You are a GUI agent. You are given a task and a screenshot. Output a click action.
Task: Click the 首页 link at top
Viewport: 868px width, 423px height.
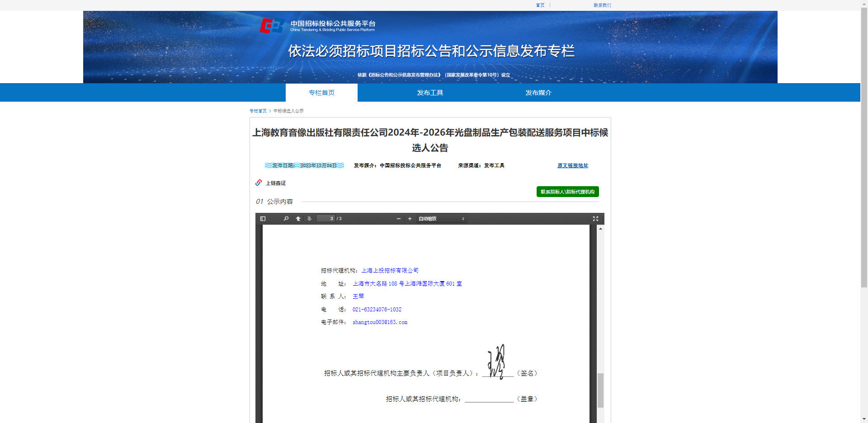(x=540, y=5)
